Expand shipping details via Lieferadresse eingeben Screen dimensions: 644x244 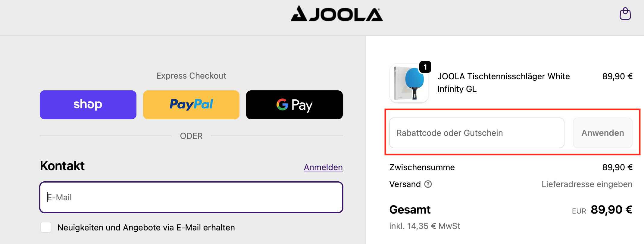(587, 184)
